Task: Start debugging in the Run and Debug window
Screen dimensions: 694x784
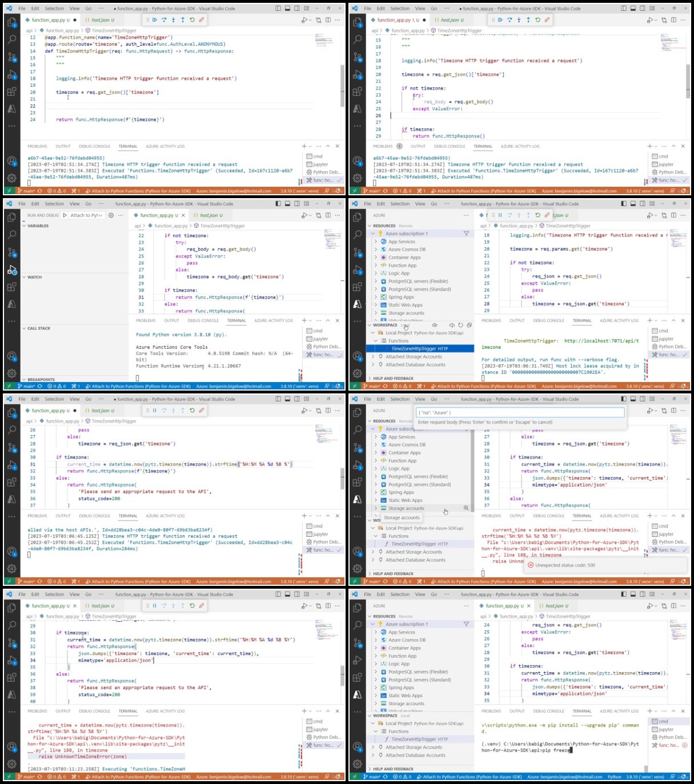Action: [66, 215]
